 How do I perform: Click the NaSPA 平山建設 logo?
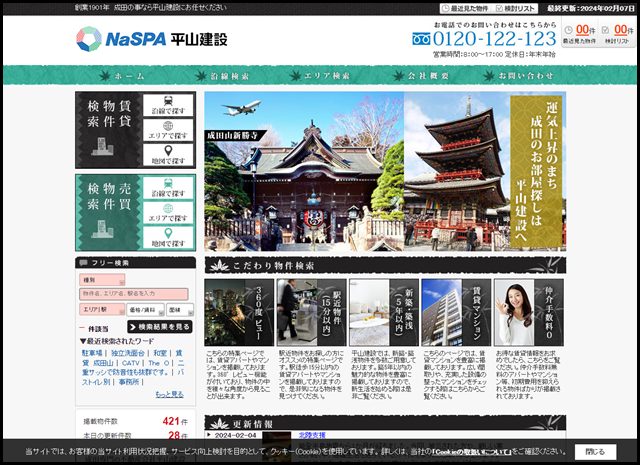point(151,39)
